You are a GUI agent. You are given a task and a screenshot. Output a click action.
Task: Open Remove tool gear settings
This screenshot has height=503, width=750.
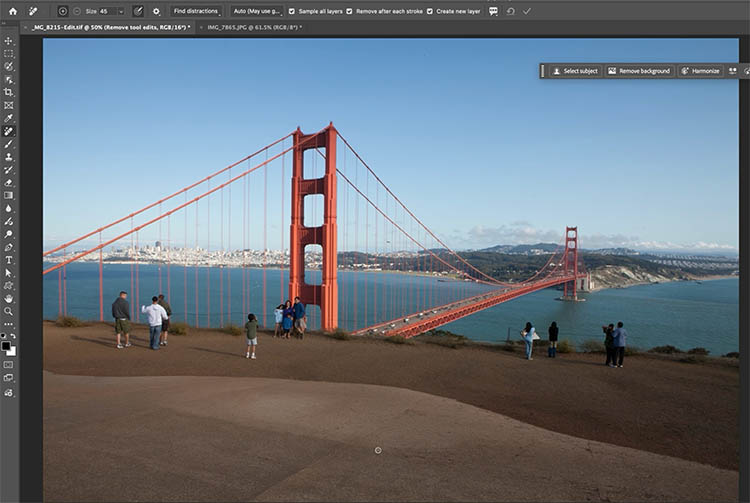coord(156,11)
